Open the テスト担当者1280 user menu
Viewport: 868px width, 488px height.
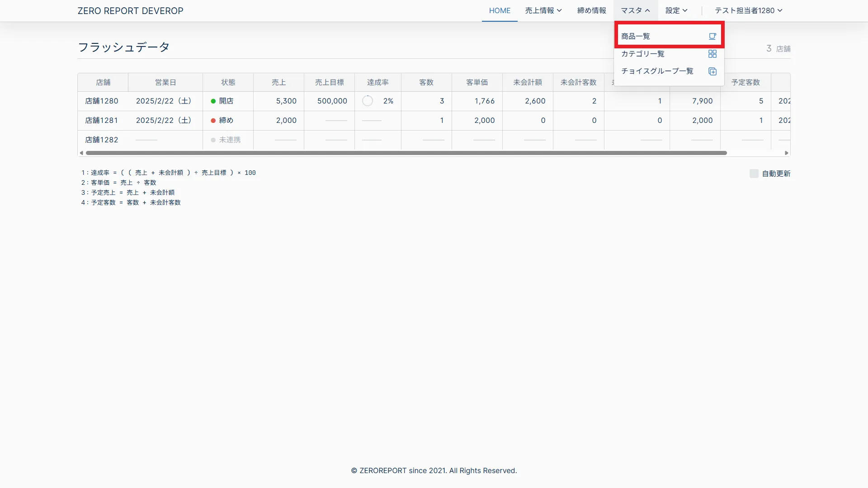coord(748,10)
